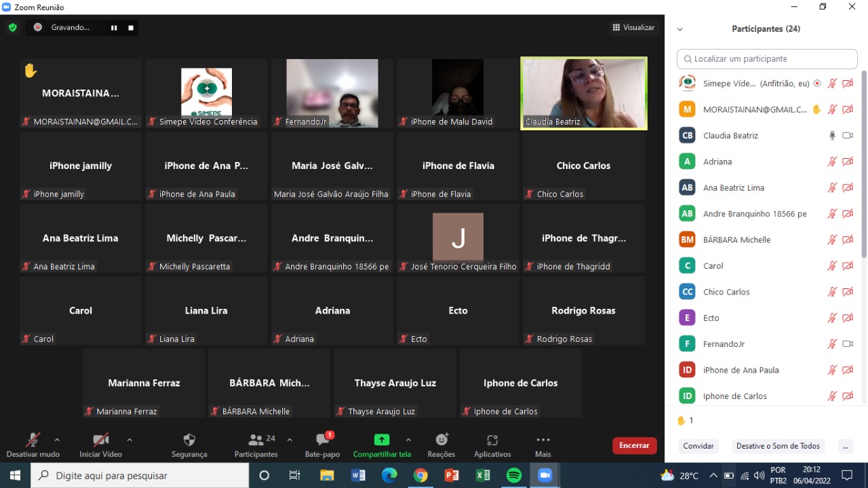
Task: Click the Compartilhar tela share icon
Action: pyautogui.click(x=382, y=440)
